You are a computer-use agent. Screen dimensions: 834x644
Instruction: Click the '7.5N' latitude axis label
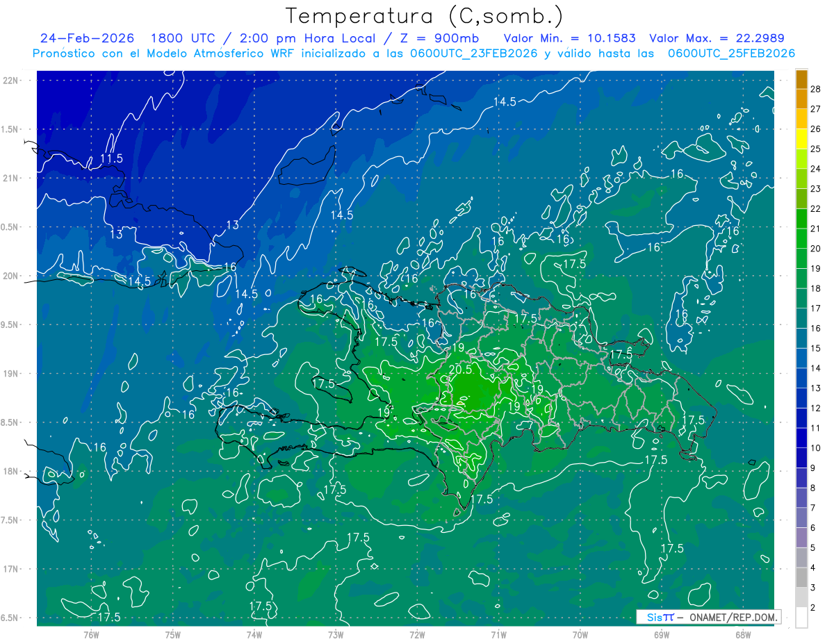point(10,520)
